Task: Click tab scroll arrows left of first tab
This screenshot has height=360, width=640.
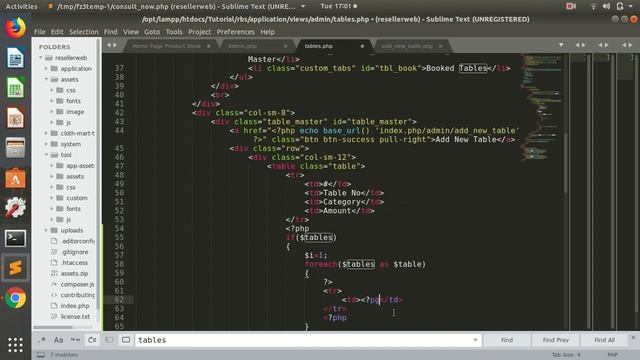Action: (x=112, y=45)
